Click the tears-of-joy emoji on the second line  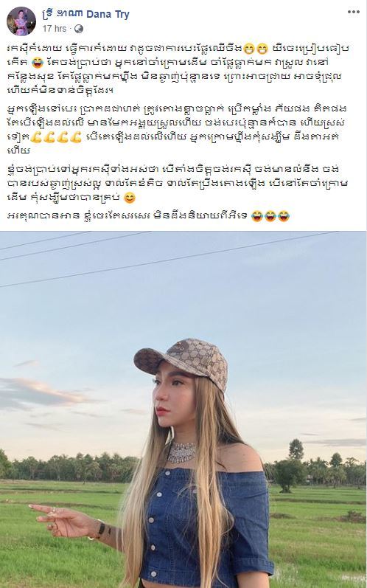tap(38, 62)
